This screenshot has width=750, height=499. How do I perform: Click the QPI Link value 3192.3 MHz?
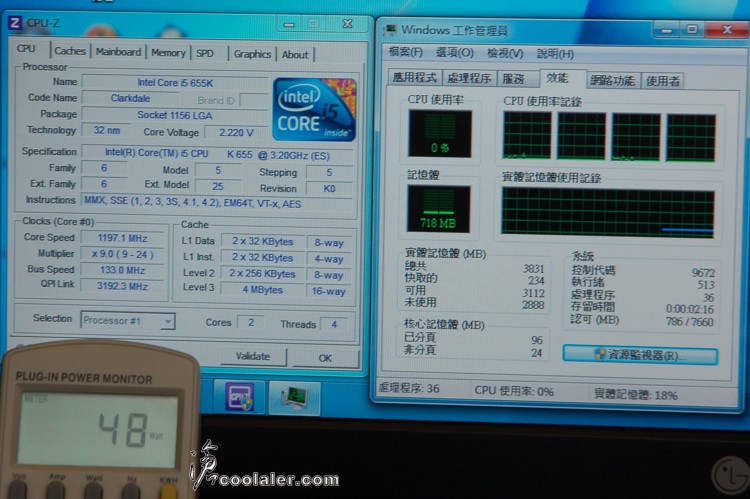tap(122, 286)
